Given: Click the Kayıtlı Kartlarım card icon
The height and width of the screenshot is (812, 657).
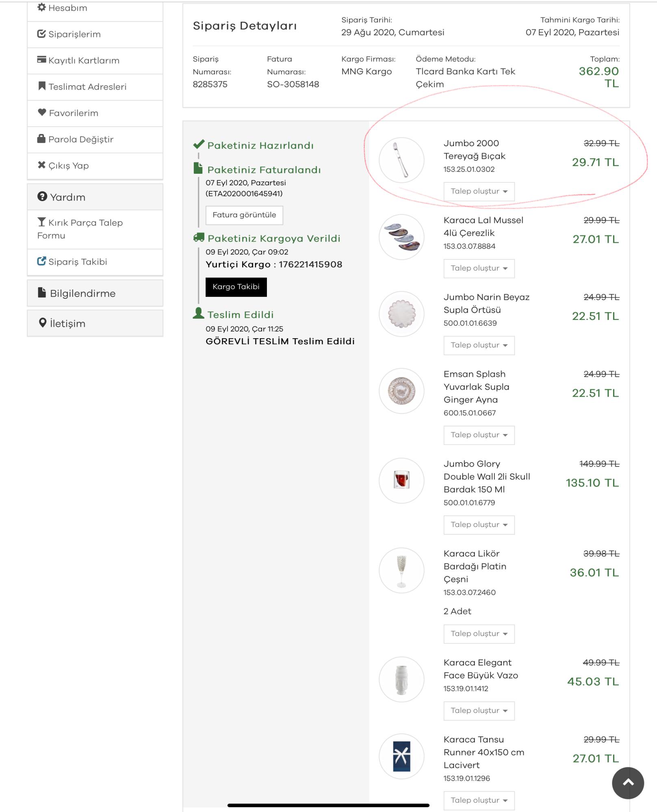Looking at the screenshot, I should [x=41, y=60].
